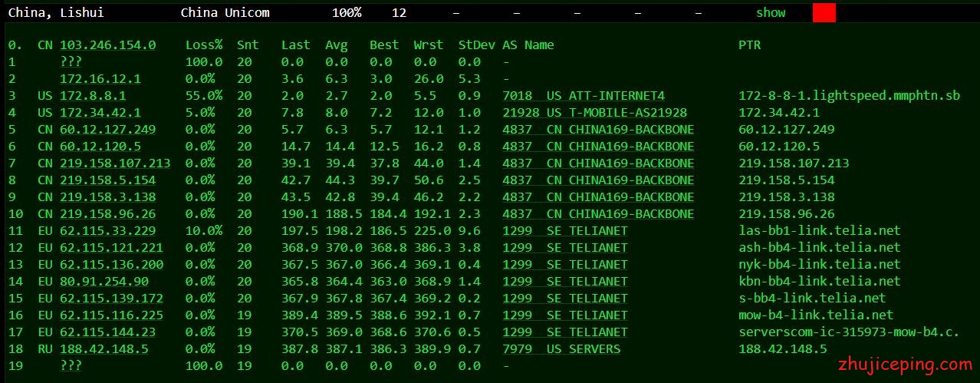This screenshot has height=383, width=980.
Task: Open IP link 62.115.144.23
Action: pyautogui.click(x=107, y=332)
